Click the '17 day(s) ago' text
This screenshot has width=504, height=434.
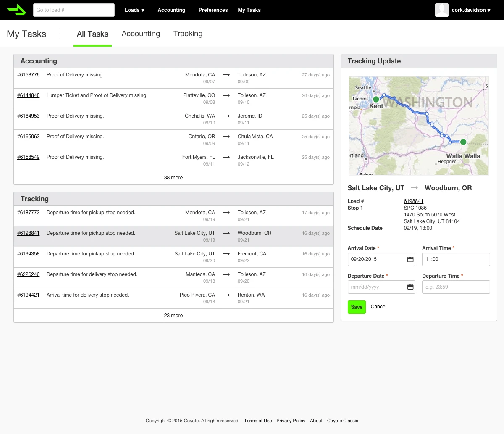pyautogui.click(x=316, y=213)
